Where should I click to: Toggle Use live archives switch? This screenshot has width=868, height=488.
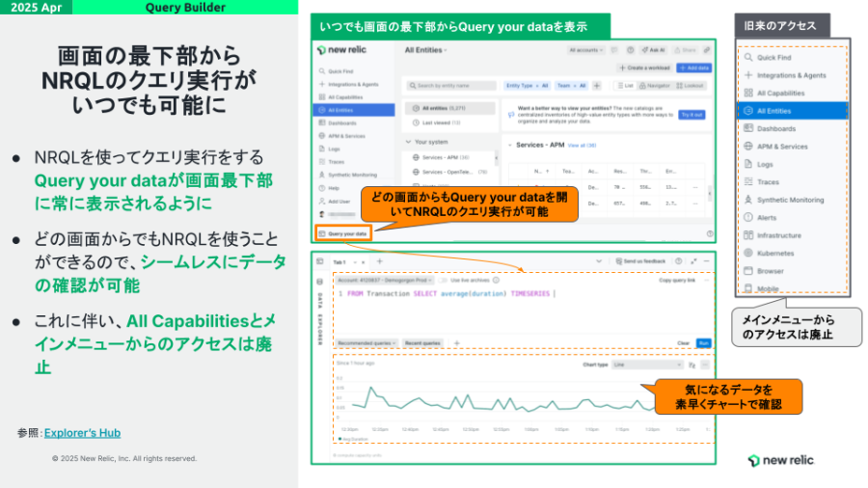(x=443, y=280)
